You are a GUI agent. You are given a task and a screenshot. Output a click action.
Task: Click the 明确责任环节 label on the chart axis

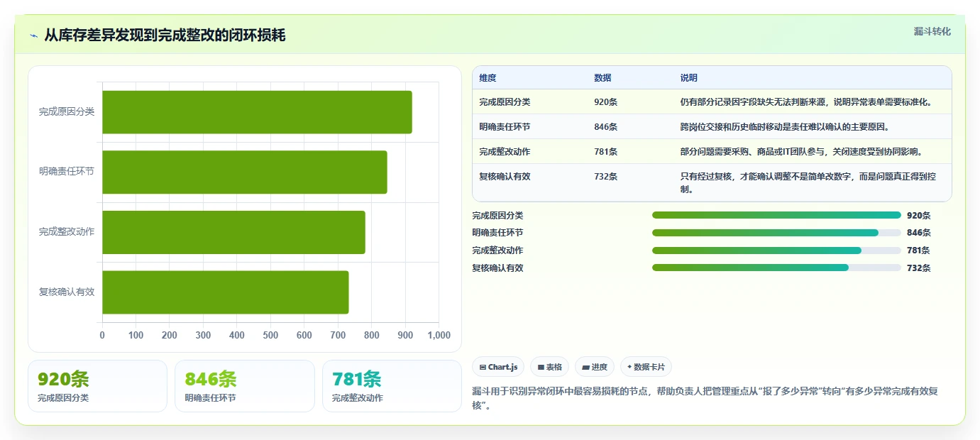(x=67, y=172)
